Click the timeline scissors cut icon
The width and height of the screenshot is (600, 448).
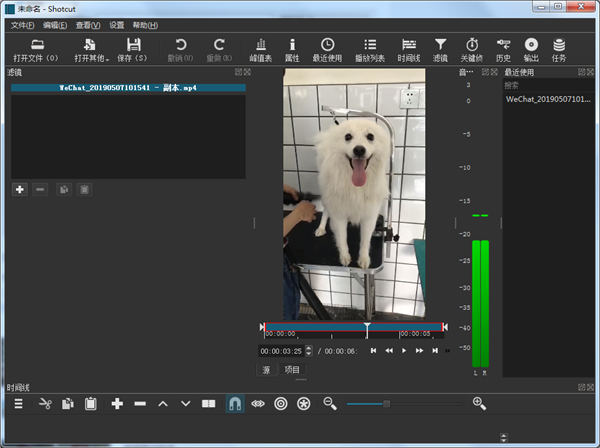(x=44, y=403)
